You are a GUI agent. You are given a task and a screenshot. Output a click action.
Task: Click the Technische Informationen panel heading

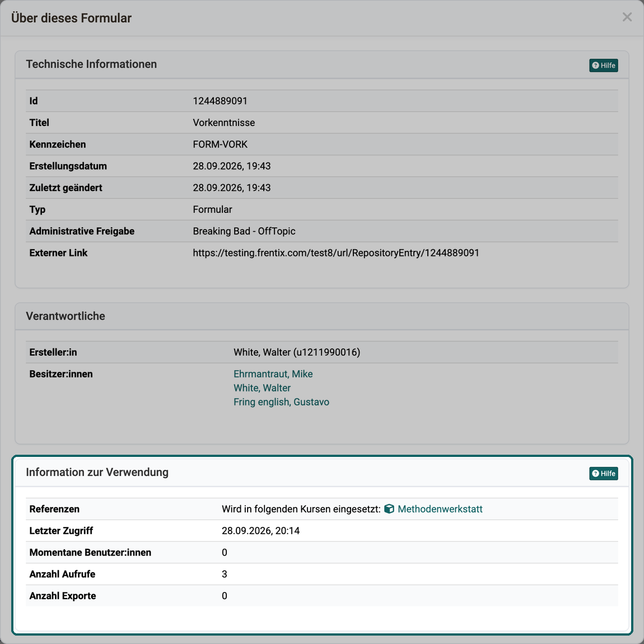point(91,64)
